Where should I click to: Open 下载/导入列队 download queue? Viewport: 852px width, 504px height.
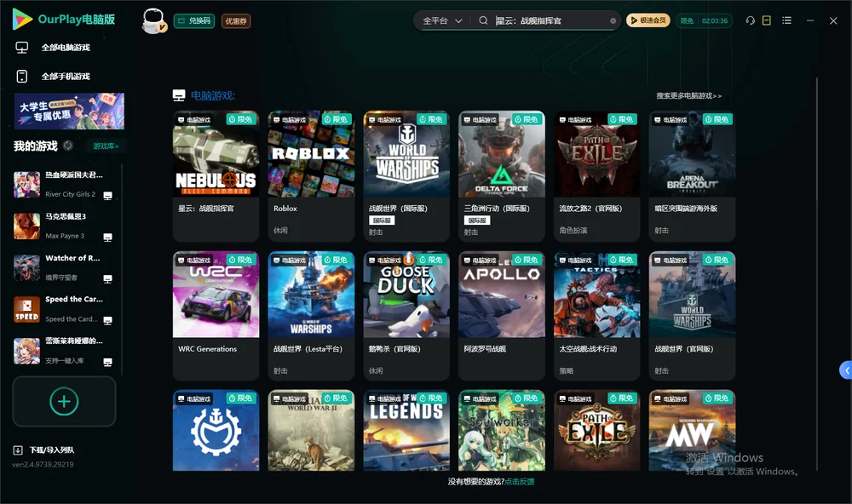coord(43,450)
